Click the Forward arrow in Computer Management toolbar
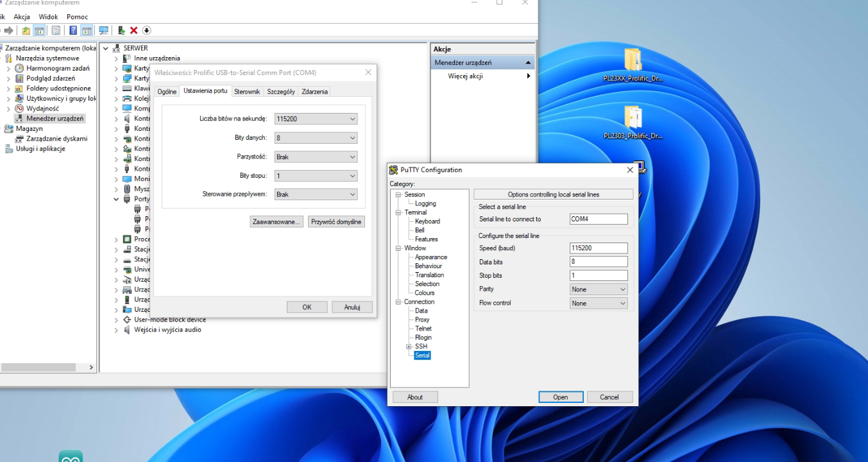868x462 pixels. coord(9,30)
